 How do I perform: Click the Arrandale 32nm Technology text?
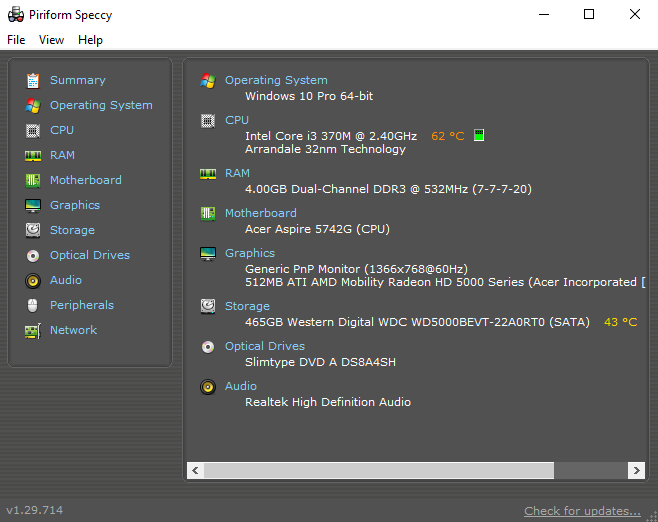click(325, 149)
